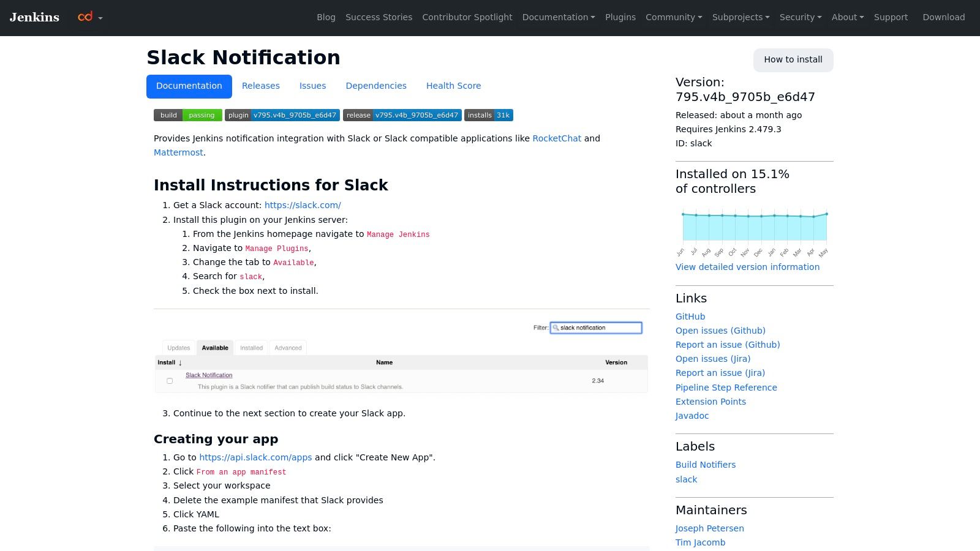Click View detailed version information
Viewport: 980px width, 551px height.
[747, 267]
